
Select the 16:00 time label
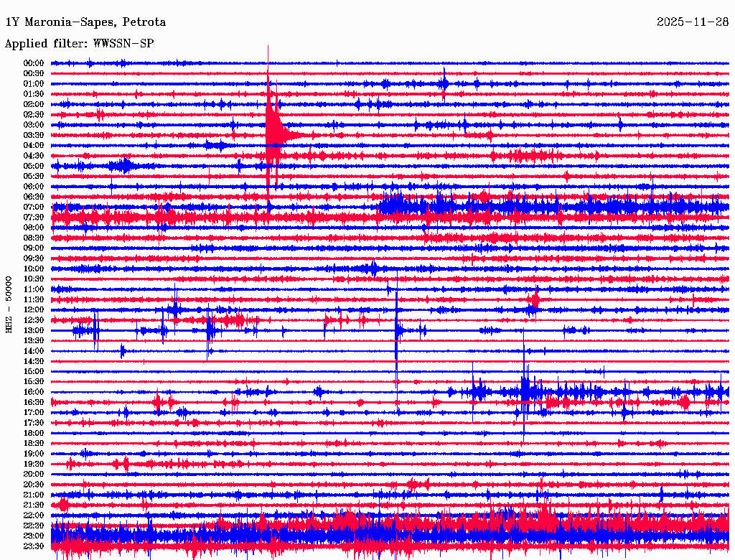[34, 391]
